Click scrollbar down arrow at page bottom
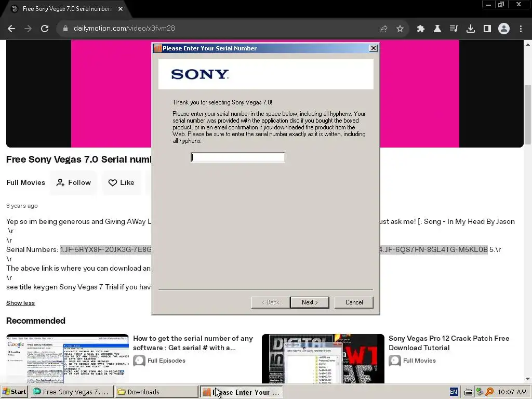Image resolution: width=532 pixels, height=399 pixels. click(528, 379)
